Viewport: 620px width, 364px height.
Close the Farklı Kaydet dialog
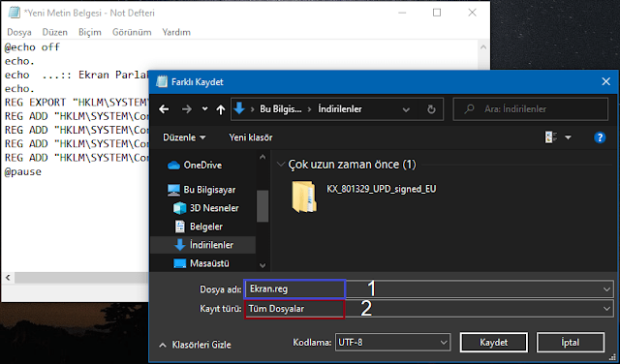[605, 82]
